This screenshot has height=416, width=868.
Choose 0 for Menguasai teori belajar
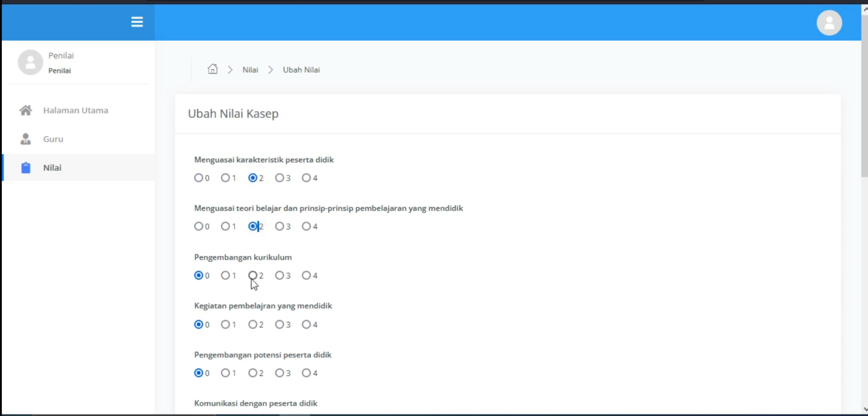[x=199, y=226]
